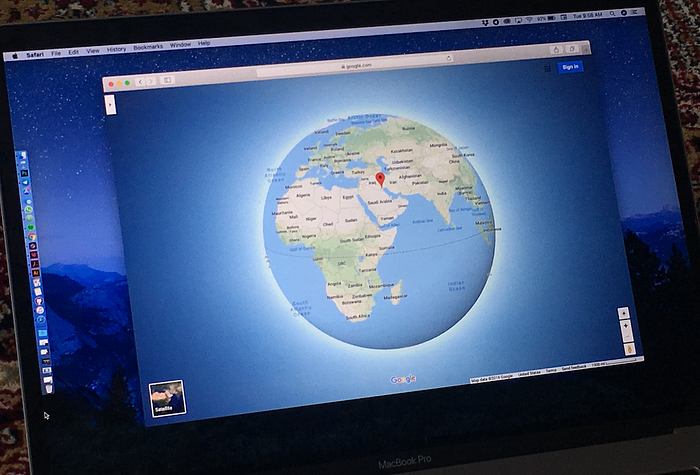Click the menu bar clock Tue 9:58 AM
Image resolution: width=700 pixels, height=475 pixels.
(588, 16)
